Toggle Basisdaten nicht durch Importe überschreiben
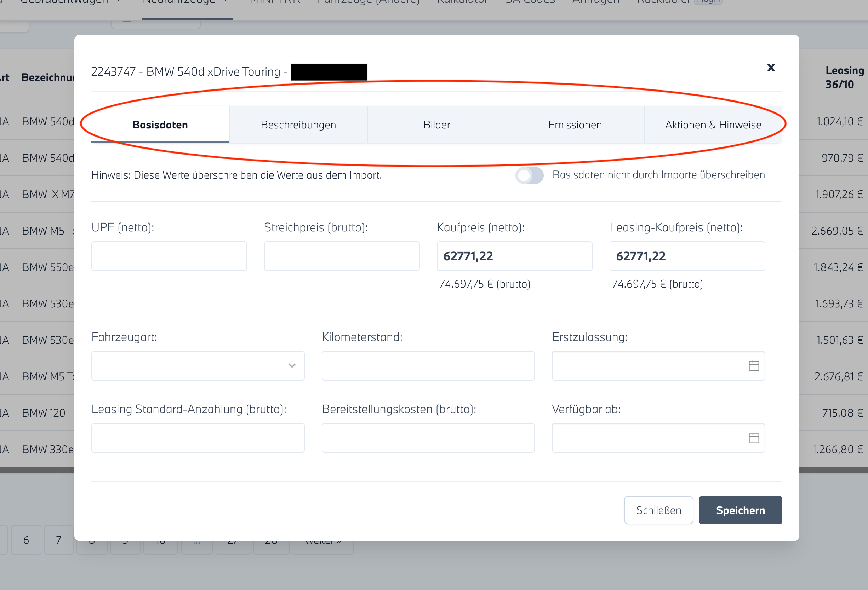This screenshot has width=868, height=590. [x=529, y=175]
